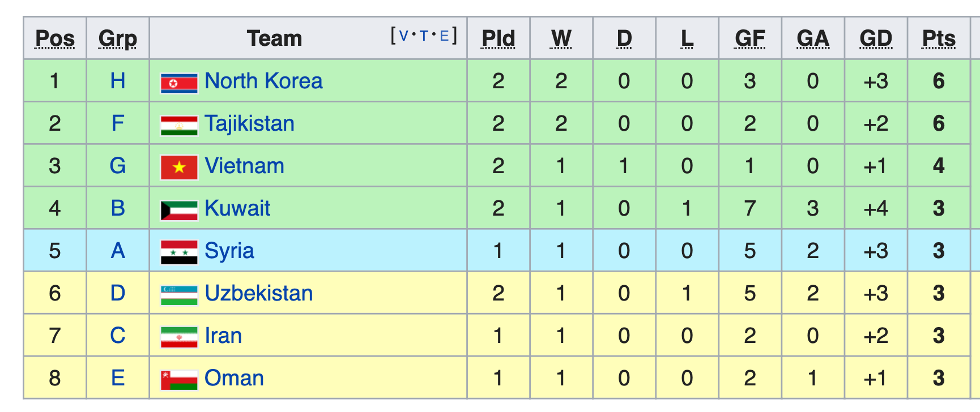Click the GD column header abbreviation

876,38
